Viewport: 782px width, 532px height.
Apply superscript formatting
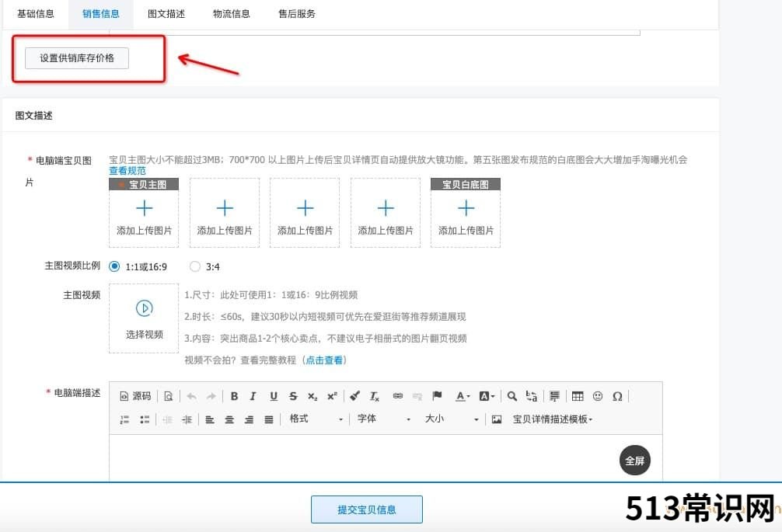tap(332, 396)
